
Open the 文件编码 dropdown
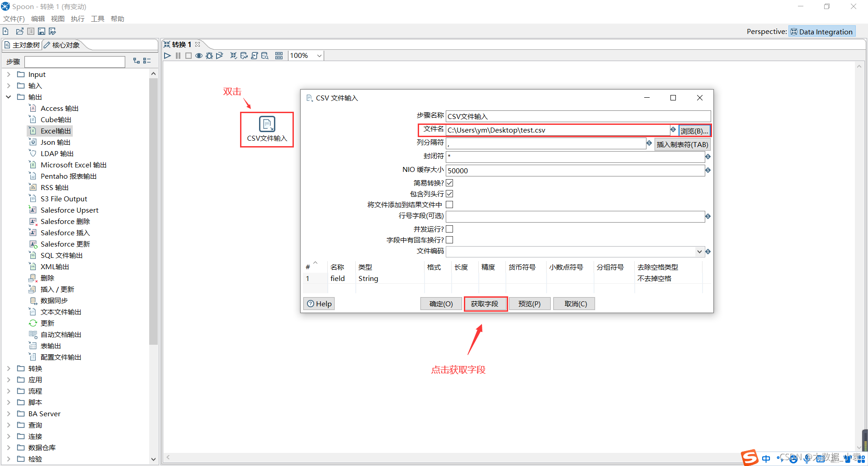point(699,252)
